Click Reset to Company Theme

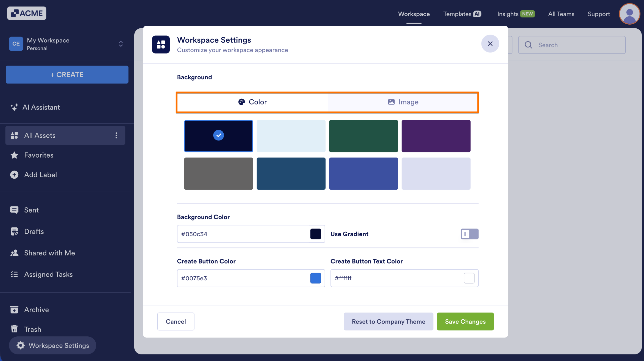coord(388,322)
